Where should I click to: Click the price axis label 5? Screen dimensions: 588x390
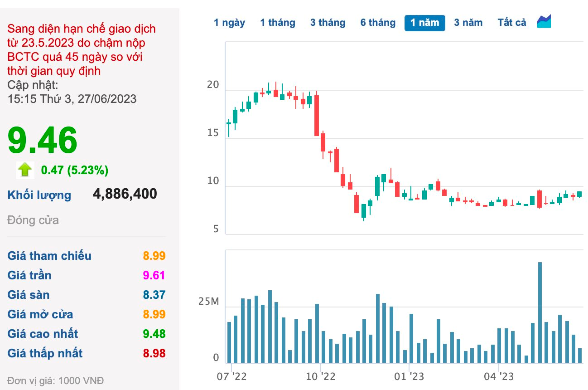(x=216, y=229)
